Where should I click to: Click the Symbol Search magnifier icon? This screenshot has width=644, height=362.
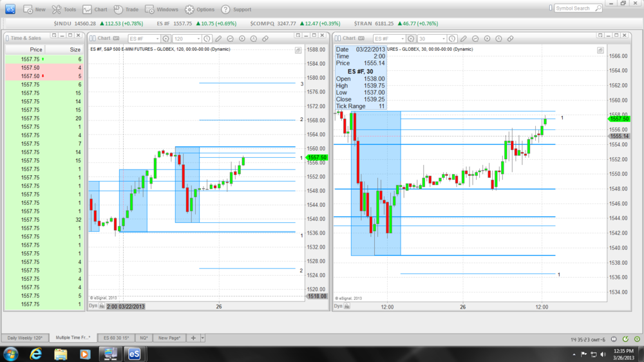point(598,8)
